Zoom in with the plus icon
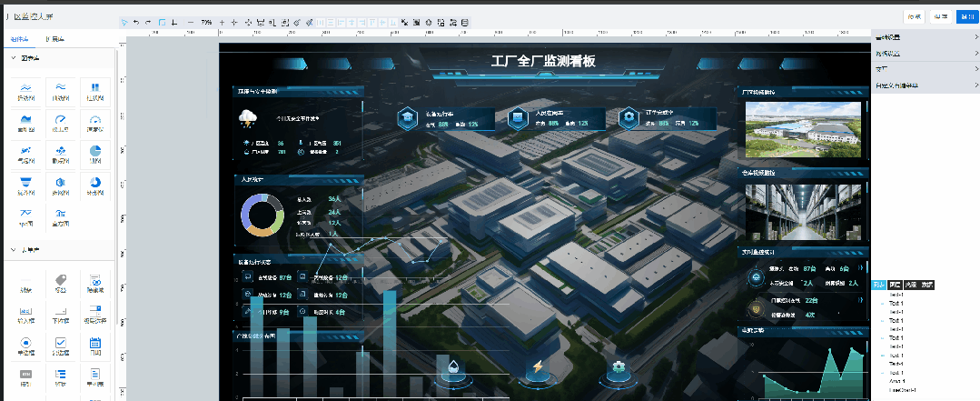 pyautogui.click(x=222, y=22)
